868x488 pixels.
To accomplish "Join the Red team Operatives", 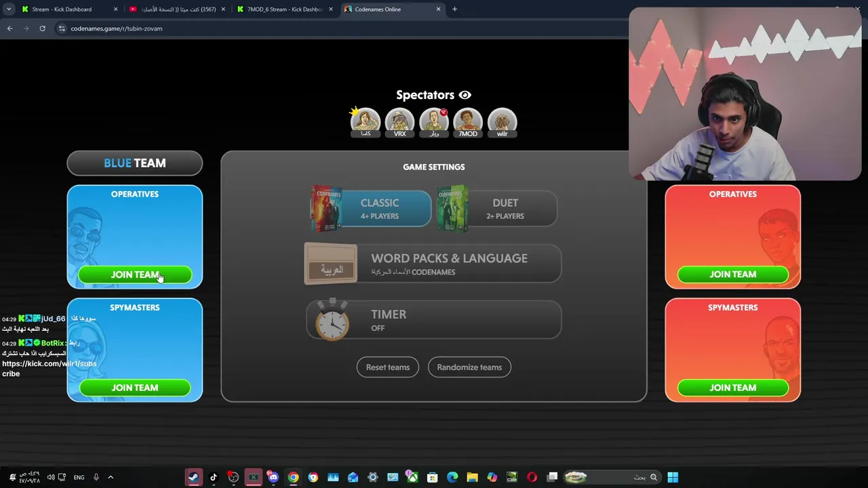I will [733, 274].
